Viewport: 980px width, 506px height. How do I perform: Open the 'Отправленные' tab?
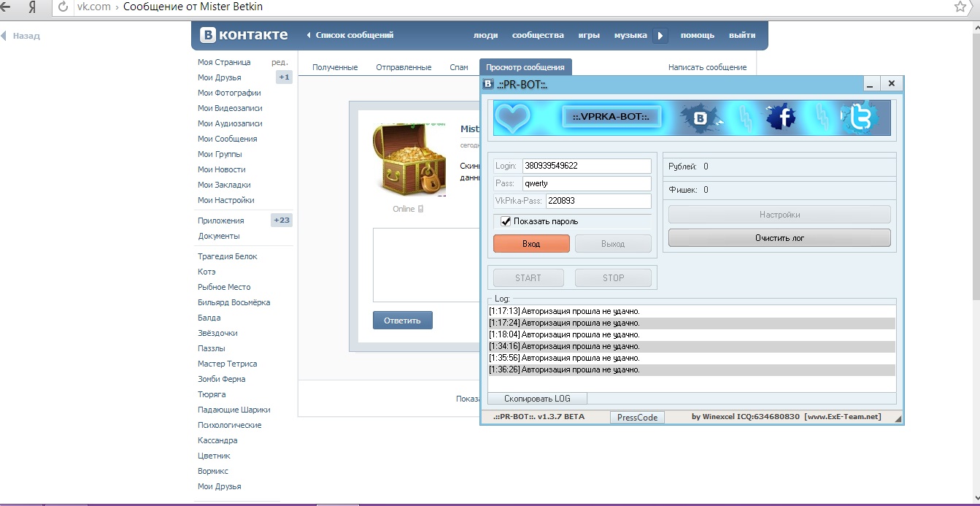[404, 67]
